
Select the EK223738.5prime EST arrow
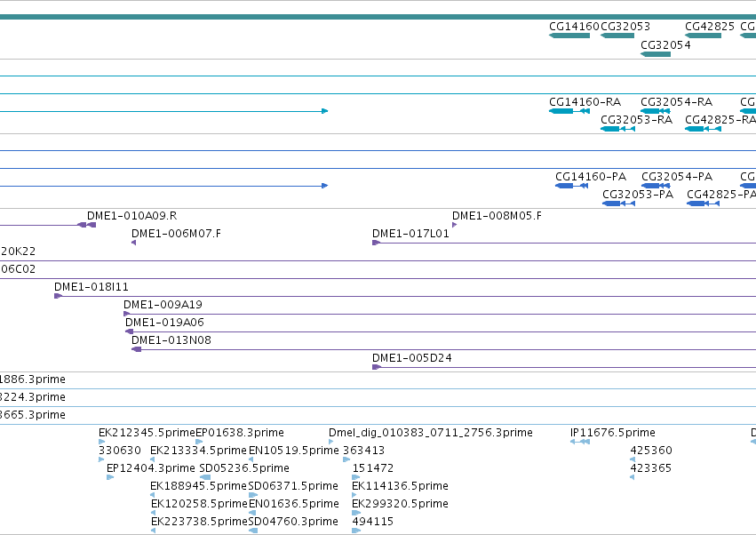coord(153,531)
